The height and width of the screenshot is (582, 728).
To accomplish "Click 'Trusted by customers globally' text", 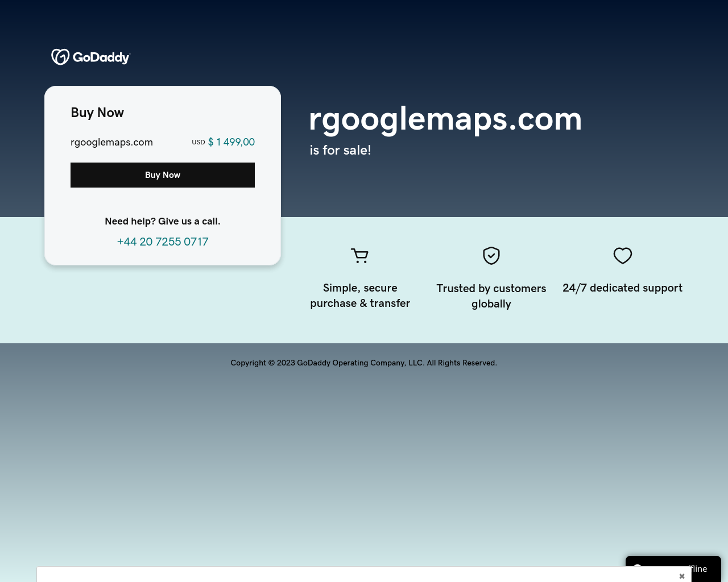I will 491,296.
